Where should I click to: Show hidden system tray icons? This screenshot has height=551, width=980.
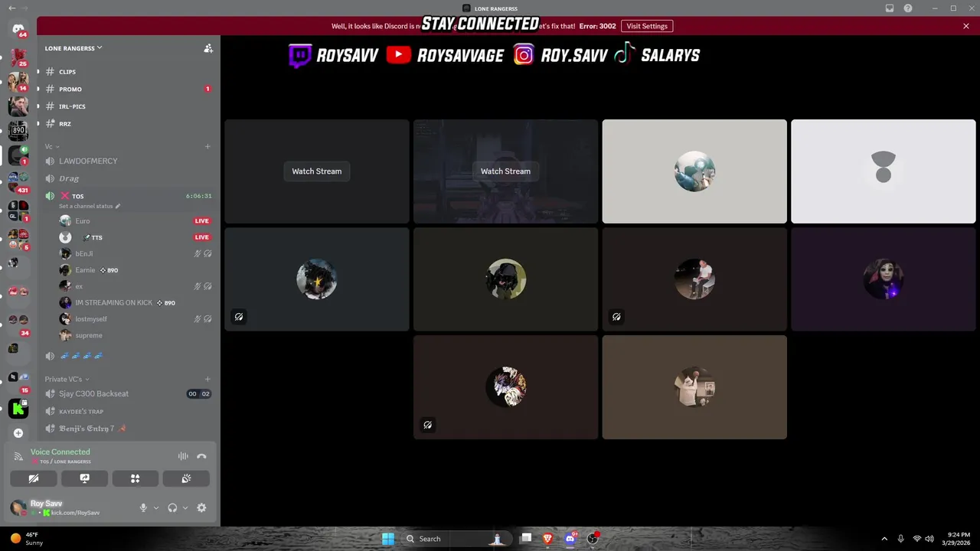[x=884, y=539]
